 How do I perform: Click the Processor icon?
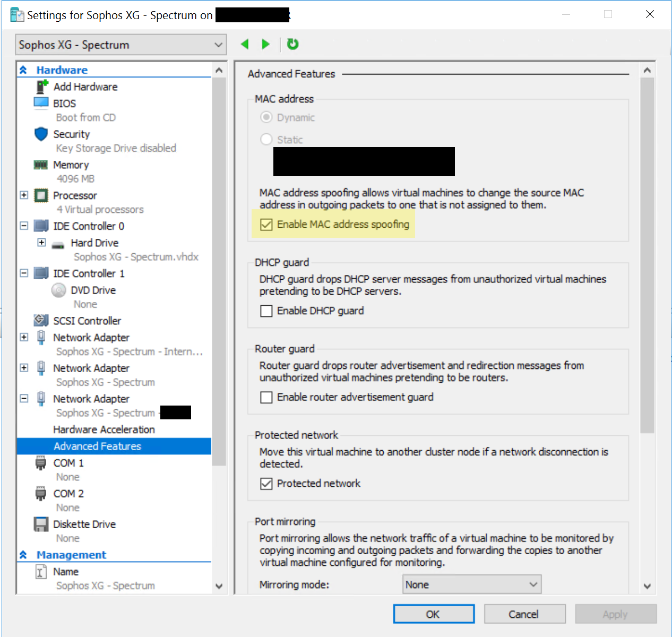(x=41, y=195)
